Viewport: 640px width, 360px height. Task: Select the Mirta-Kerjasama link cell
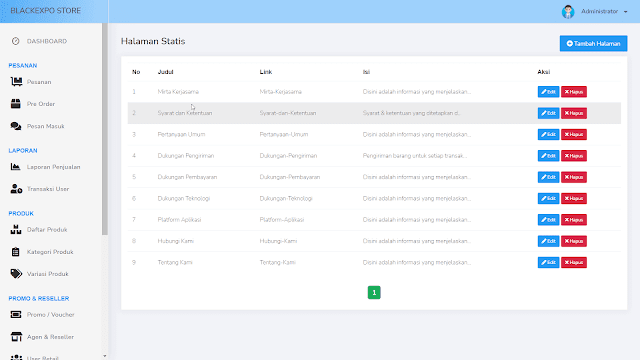tap(280, 92)
